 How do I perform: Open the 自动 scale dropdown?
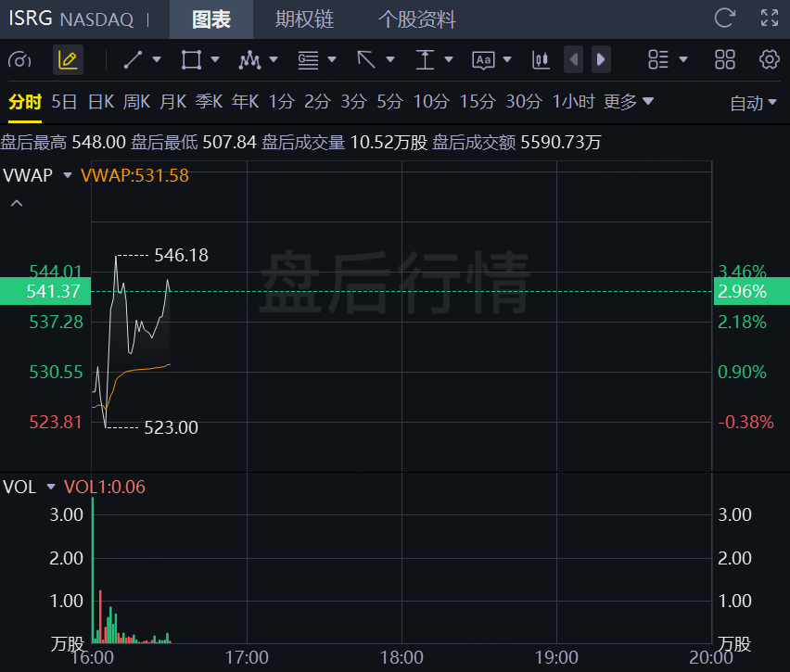click(753, 103)
